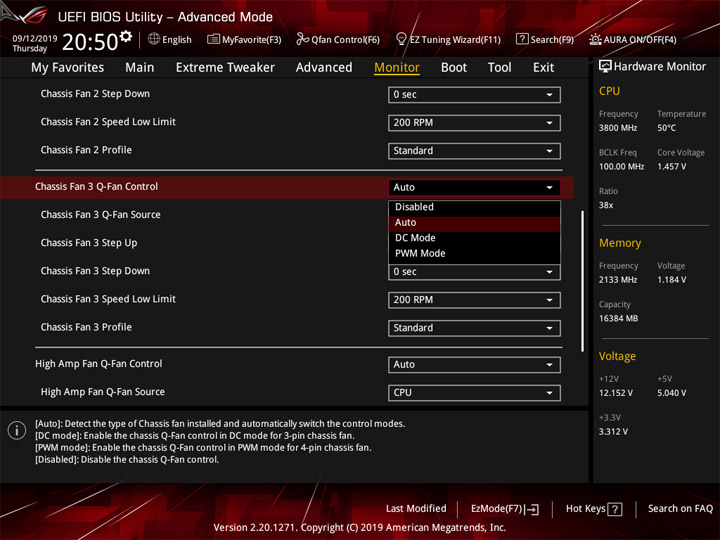
Task: Expand Chassis Fan 2 Step Down dropdown
Action: [x=474, y=95]
